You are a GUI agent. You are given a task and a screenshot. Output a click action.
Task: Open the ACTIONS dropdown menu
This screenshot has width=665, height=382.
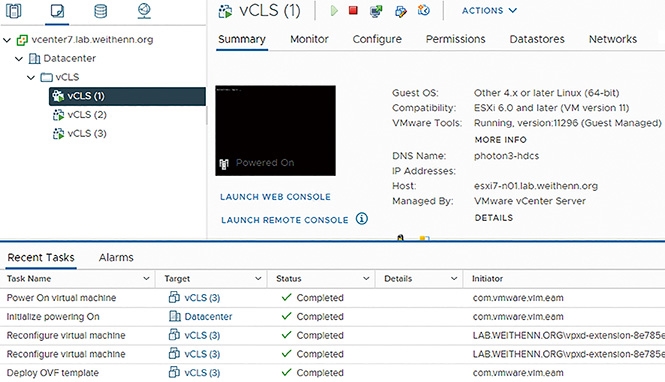489,11
